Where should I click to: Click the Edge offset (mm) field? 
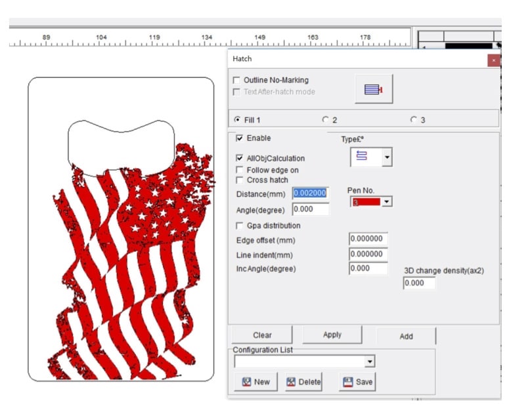coord(368,239)
